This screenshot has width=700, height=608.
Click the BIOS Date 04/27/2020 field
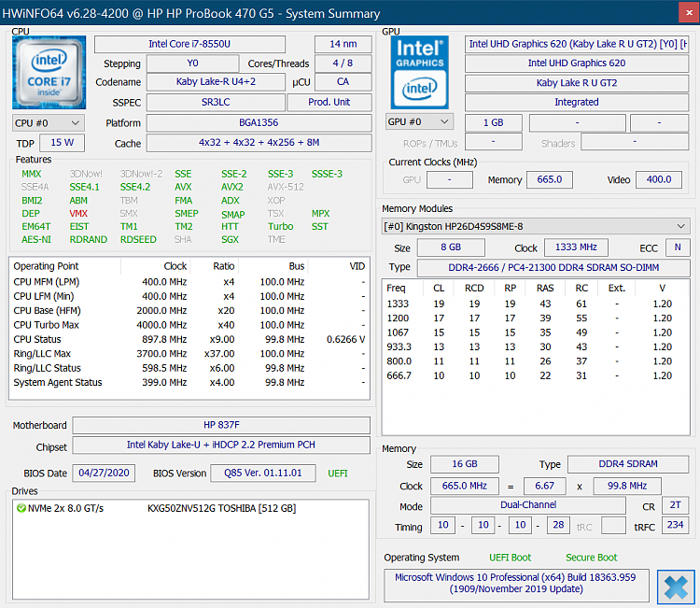pyautogui.click(x=104, y=474)
